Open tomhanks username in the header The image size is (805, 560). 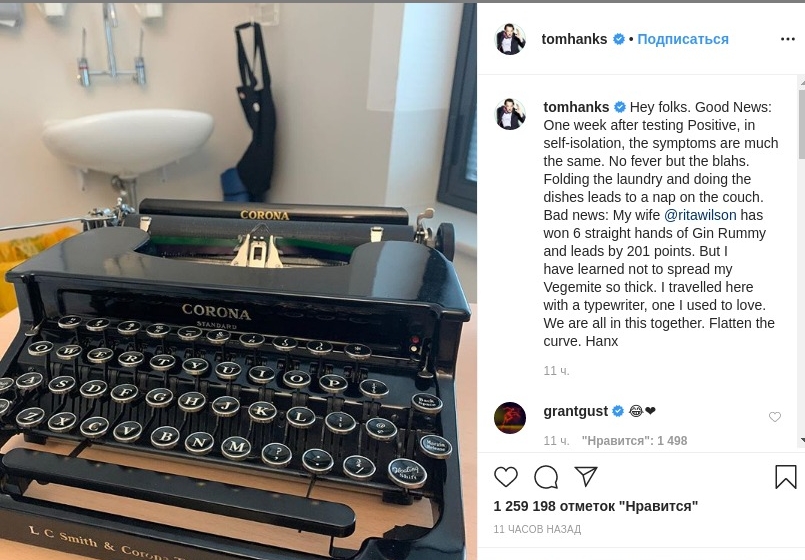[x=574, y=39]
